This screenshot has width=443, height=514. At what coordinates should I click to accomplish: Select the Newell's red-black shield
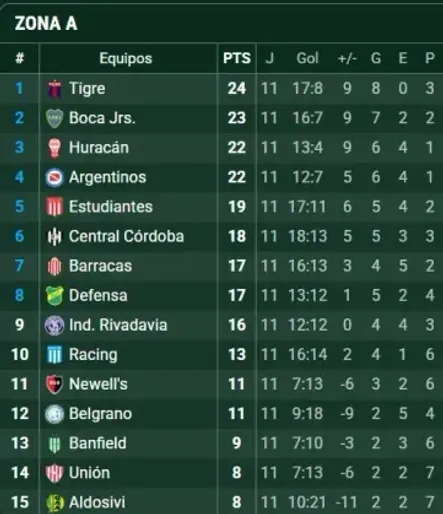point(54,384)
